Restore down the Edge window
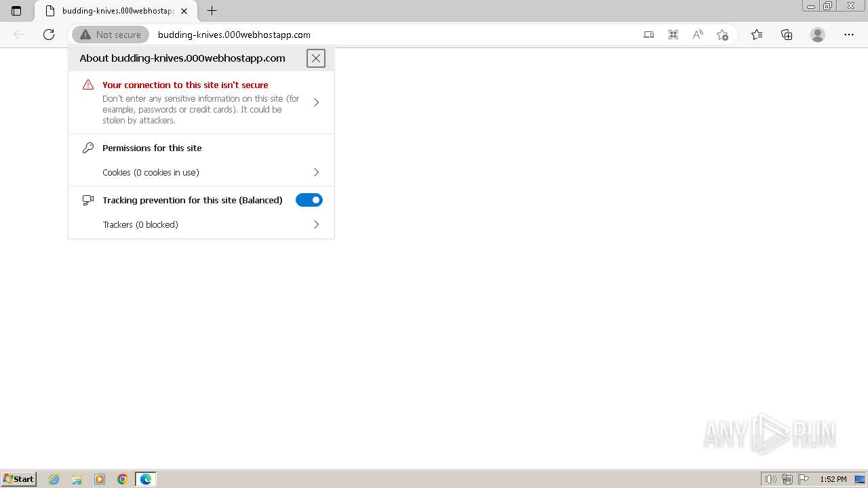This screenshot has height=488, width=868. [x=828, y=6]
